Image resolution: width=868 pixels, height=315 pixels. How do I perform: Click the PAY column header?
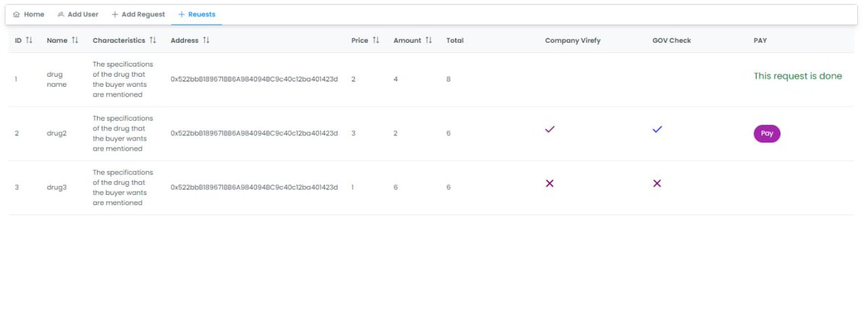pos(760,41)
